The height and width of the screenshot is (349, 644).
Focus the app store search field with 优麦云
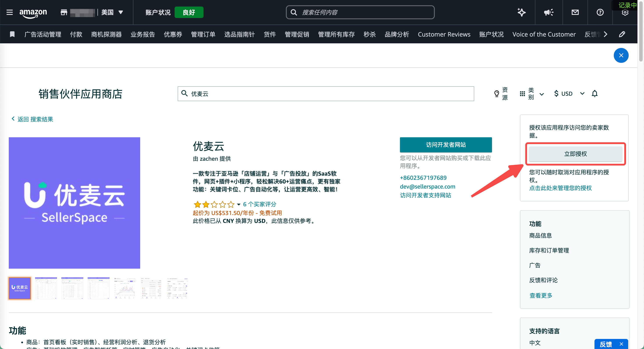[326, 93]
